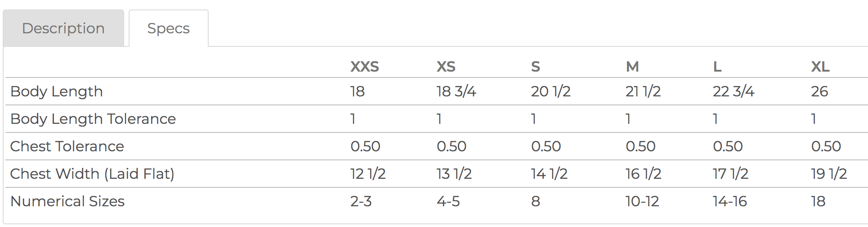868x227 pixels.
Task: Select the XS size header
Action: point(446,67)
